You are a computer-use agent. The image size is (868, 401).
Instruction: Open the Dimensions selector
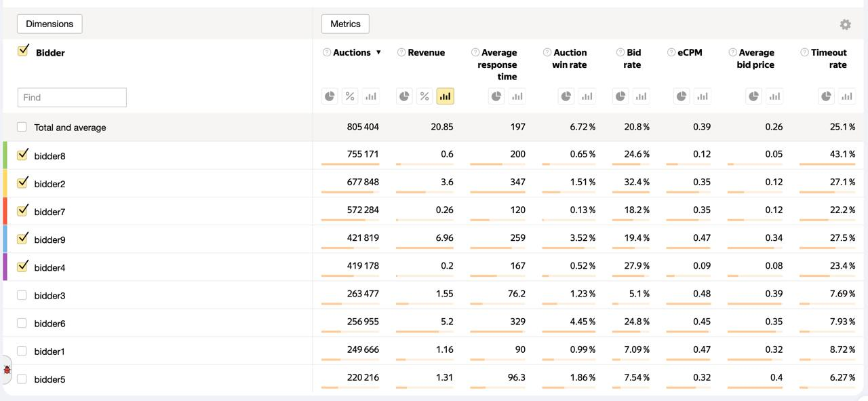point(50,24)
